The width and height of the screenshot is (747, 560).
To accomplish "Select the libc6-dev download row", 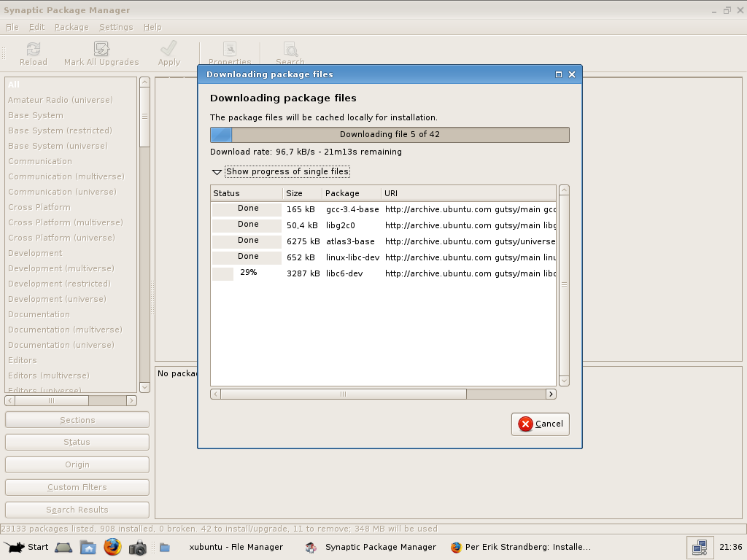I will pos(384,273).
